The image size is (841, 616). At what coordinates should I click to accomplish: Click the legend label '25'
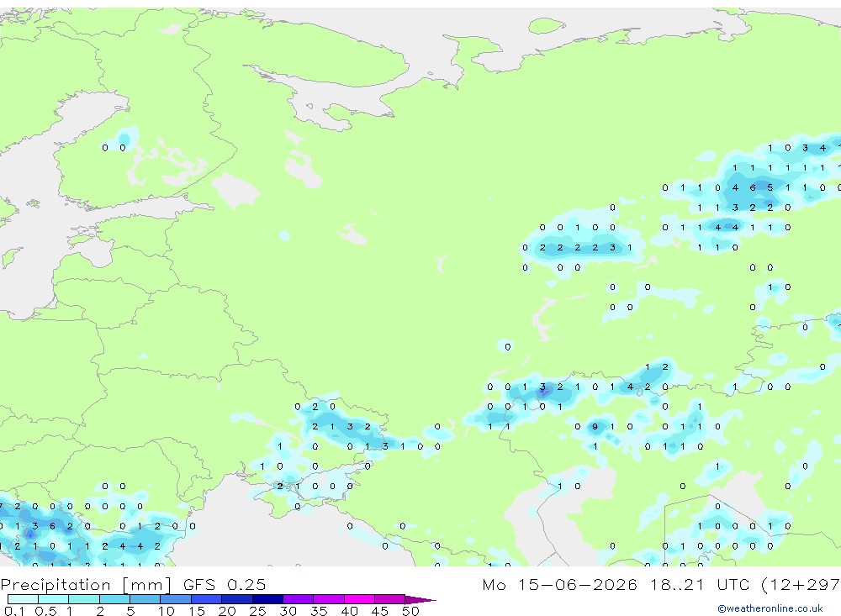(x=257, y=611)
